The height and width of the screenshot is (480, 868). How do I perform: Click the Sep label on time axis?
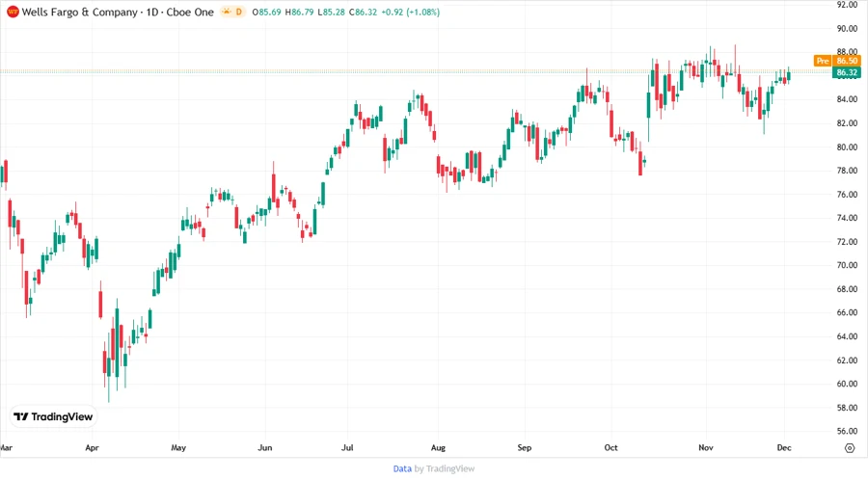[x=525, y=448]
